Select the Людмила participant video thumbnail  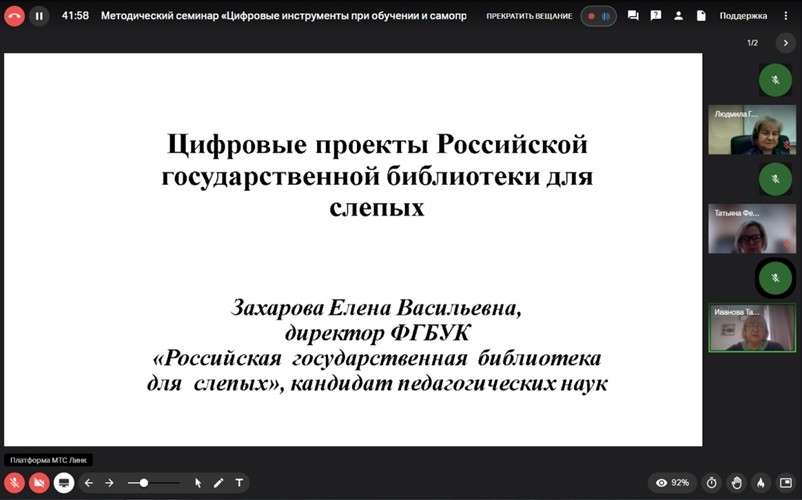751,129
